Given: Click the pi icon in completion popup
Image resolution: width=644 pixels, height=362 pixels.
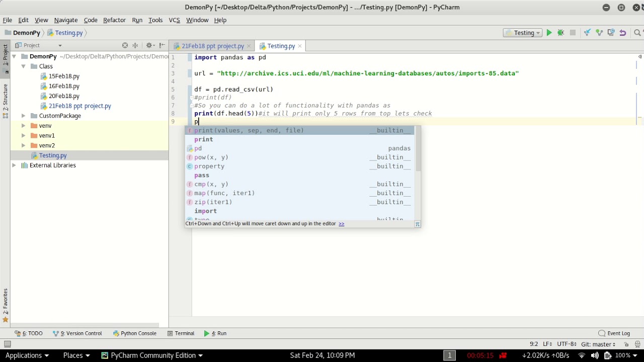Looking at the screenshot, I should click(x=417, y=224).
